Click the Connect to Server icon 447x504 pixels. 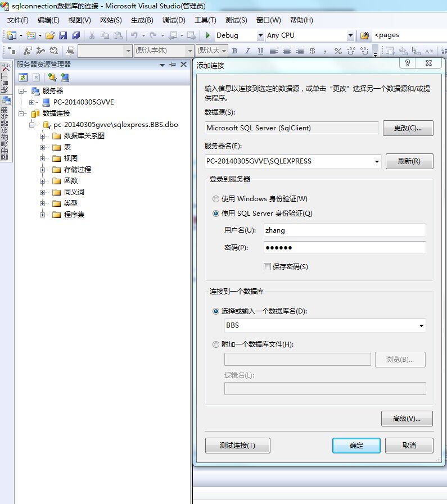point(65,78)
